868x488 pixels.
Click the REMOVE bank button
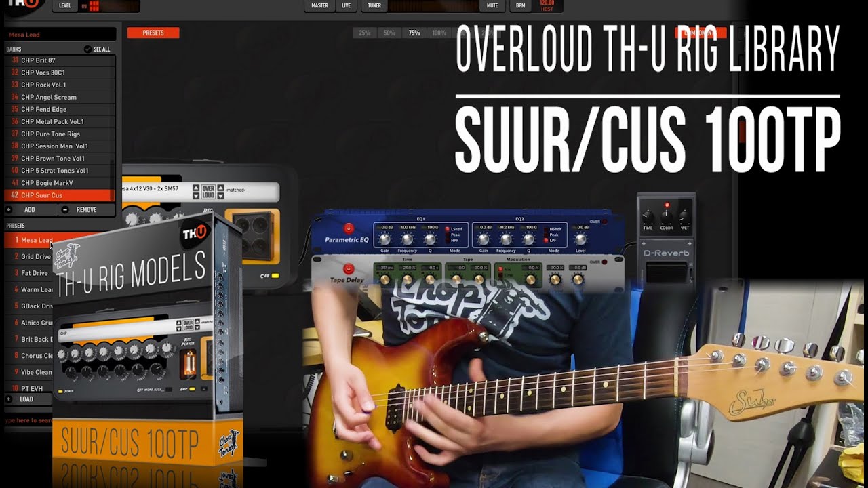(x=86, y=210)
